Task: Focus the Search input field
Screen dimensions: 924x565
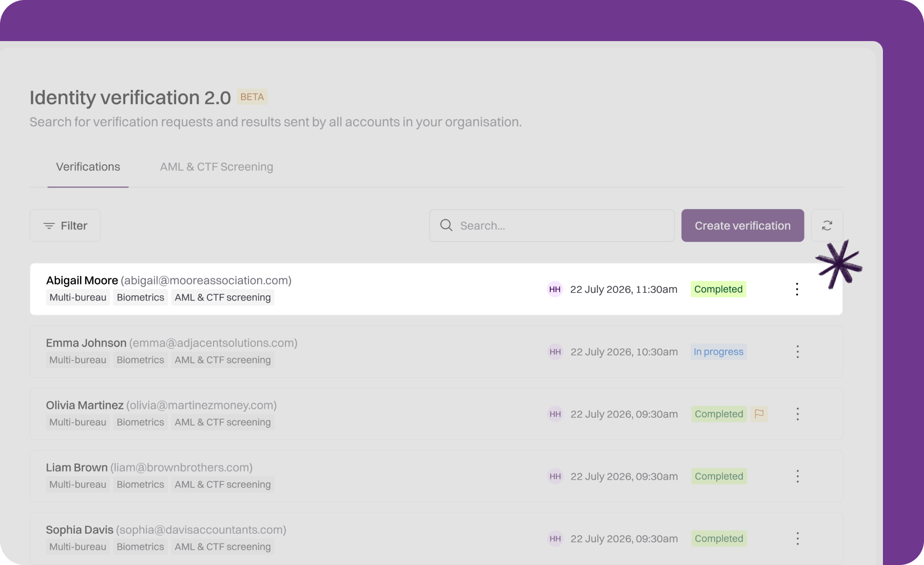Action: pyautogui.click(x=552, y=225)
